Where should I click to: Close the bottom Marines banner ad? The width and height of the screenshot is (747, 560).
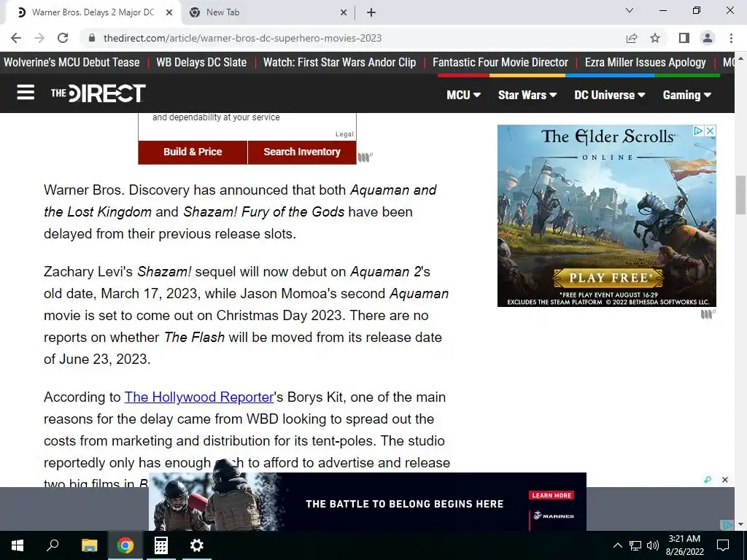click(x=725, y=480)
